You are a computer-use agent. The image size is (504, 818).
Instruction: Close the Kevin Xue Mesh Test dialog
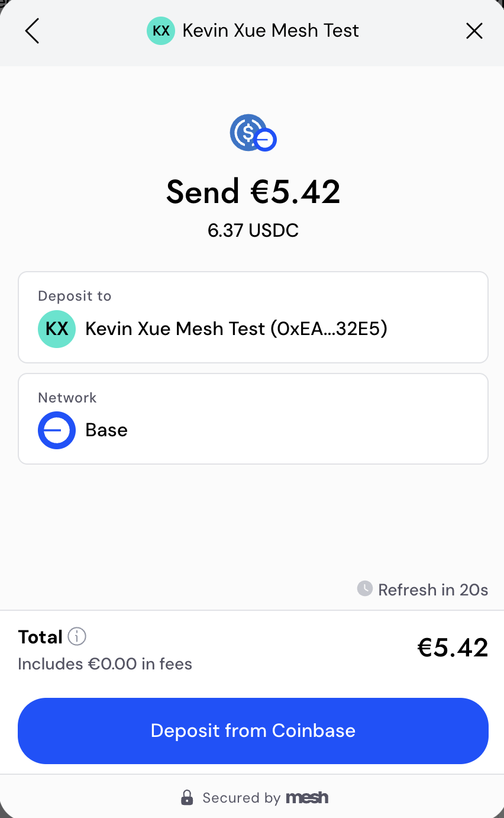(474, 31)
